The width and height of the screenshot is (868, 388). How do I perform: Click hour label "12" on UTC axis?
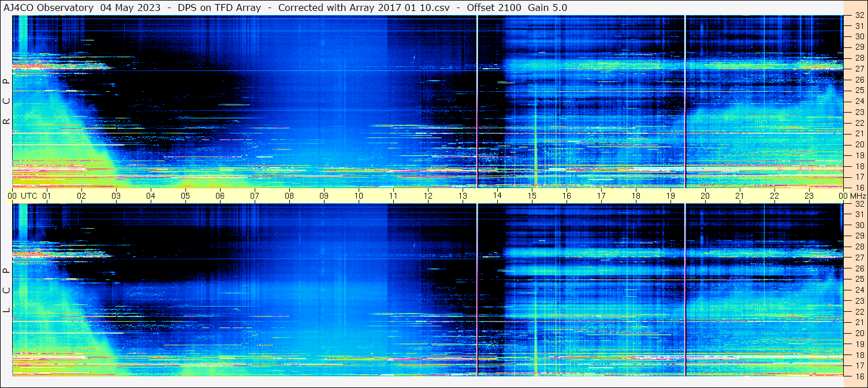pyautogui.click(x=428, y=196)
